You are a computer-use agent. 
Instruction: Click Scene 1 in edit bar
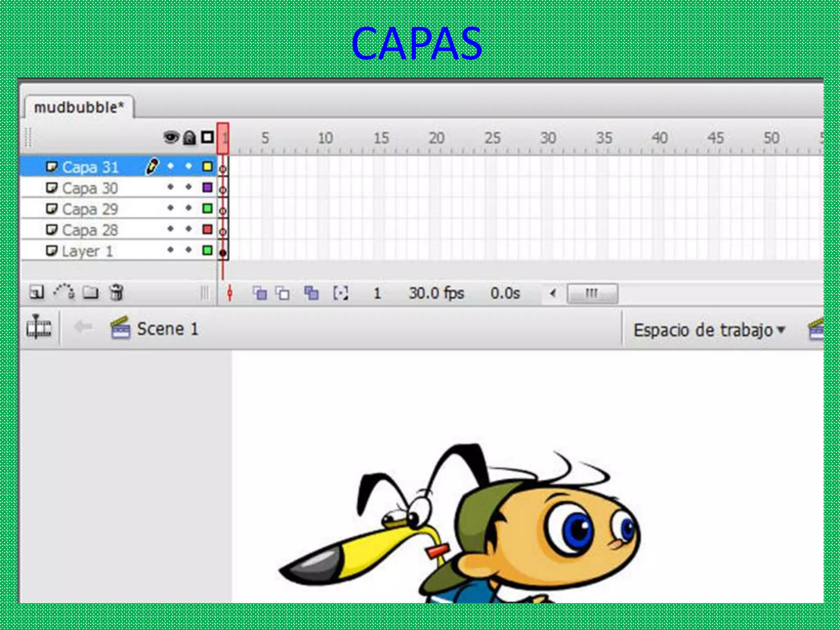point(167,329)
